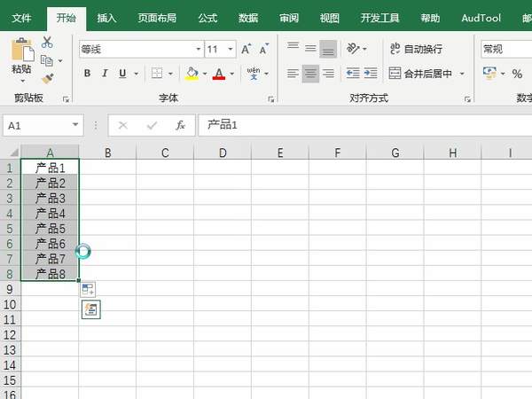Screen dimensions: 532x399
Task: Select the Format Painter brush icon
Action: (47, 78)
